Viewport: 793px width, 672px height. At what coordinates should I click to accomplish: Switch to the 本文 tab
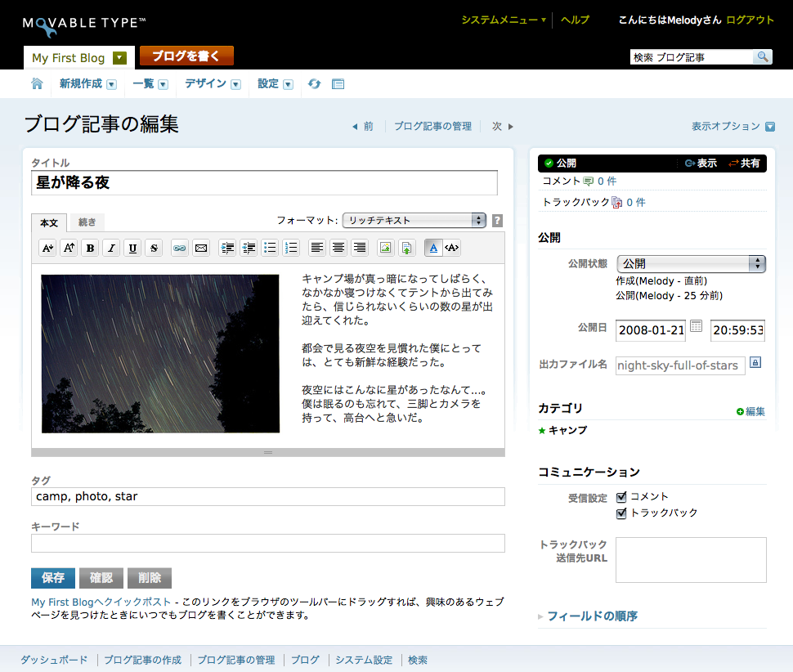(x=49, y=223)
